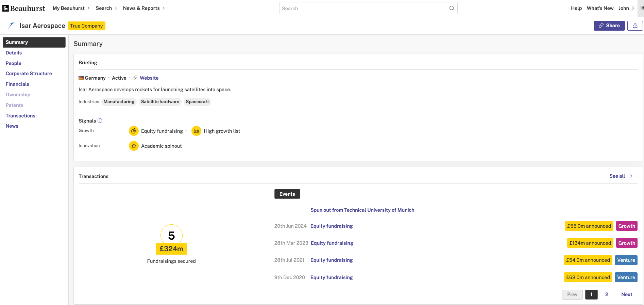The width and height of the screenshot is (644, 305).
Task: Open Spun out from Technical University of Munich
Action: [362, 210]
